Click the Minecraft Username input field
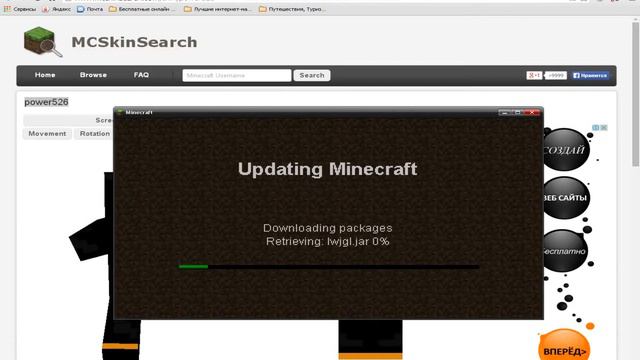Viewport: 640px width, 360px height. click(237, 76)
